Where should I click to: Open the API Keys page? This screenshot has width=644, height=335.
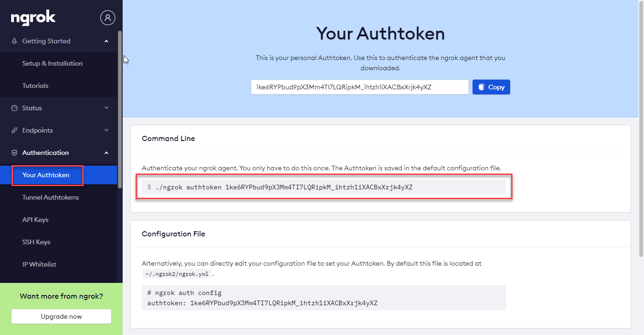(x=35, y=220)
